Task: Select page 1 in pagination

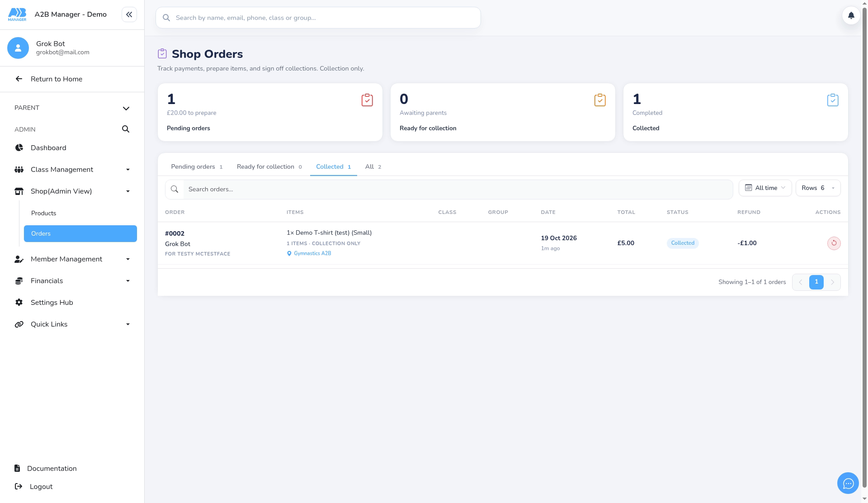Action: pyautogui.click(x=816, y=282)
